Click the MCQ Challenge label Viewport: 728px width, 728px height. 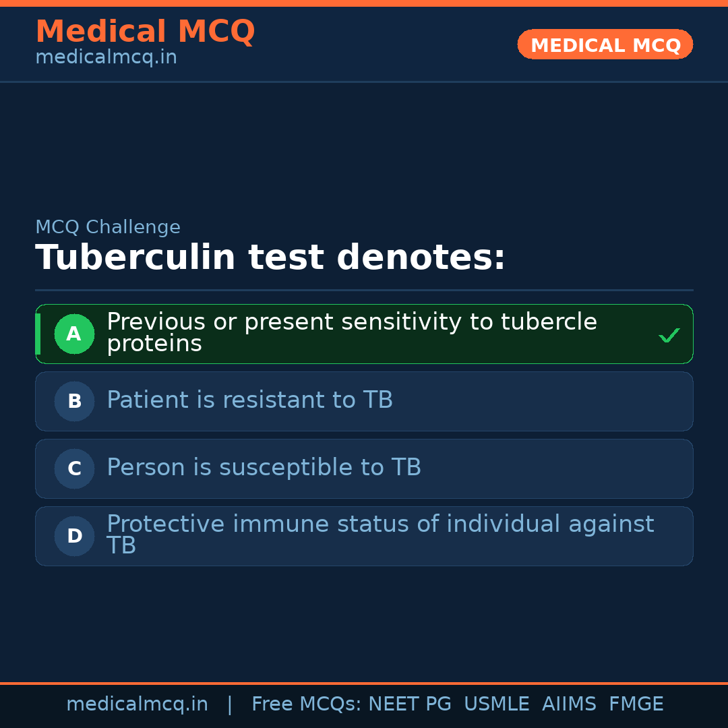point(108,228)
